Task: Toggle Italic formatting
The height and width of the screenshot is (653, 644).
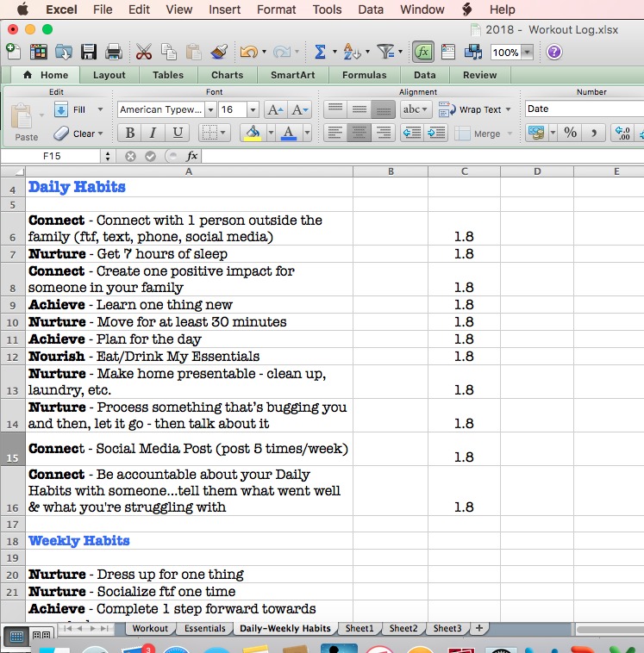Action: point(153,133)
